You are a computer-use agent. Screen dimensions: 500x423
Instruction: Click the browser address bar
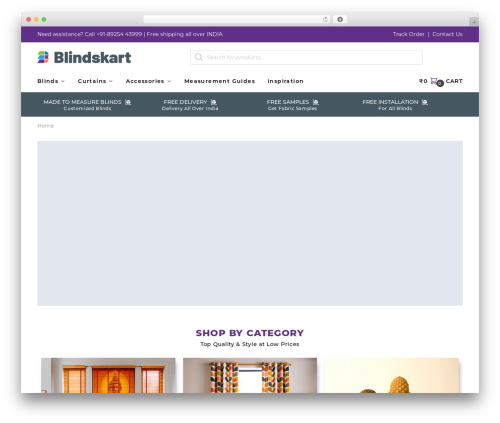pos(237,20)
